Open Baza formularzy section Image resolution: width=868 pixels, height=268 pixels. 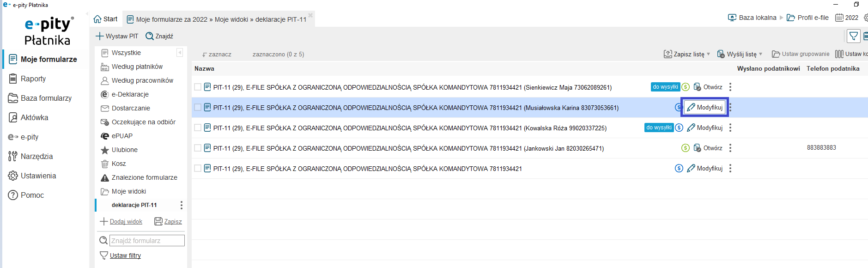point(40,98)
